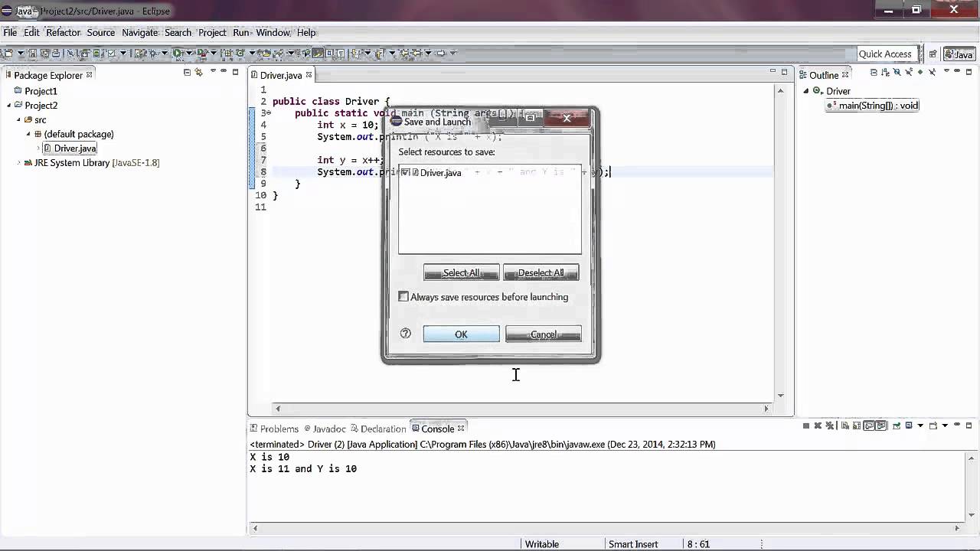This screenshot has height=551, width=980.
Task: Close the Package Explorer view tab
Action: click(x=89, y=75)
